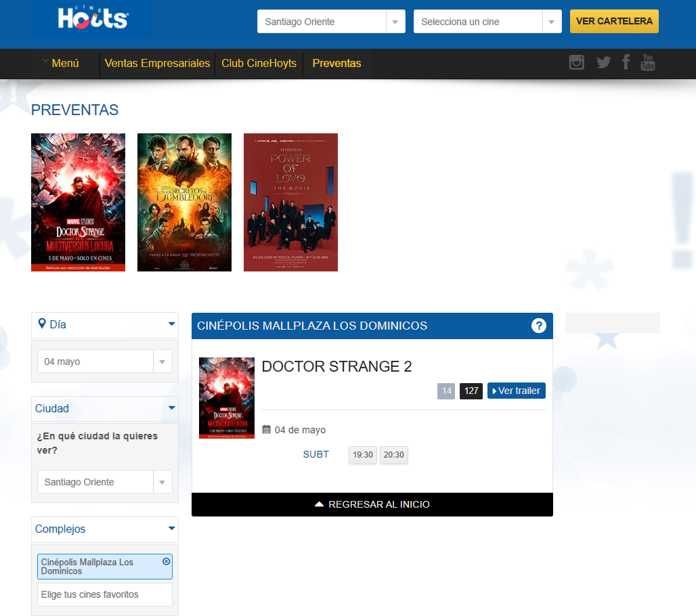Open the YouTube icon in navbar
This screenshot has height=616, width=696.
648,63
